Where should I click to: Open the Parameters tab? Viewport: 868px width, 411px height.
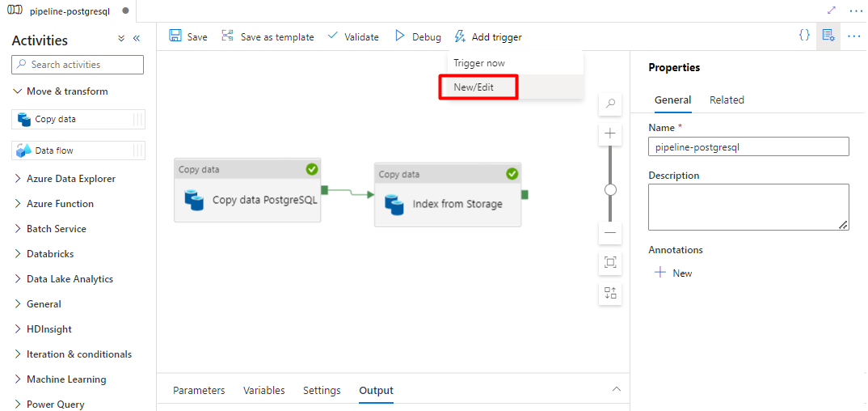click(x=200, y=391)
